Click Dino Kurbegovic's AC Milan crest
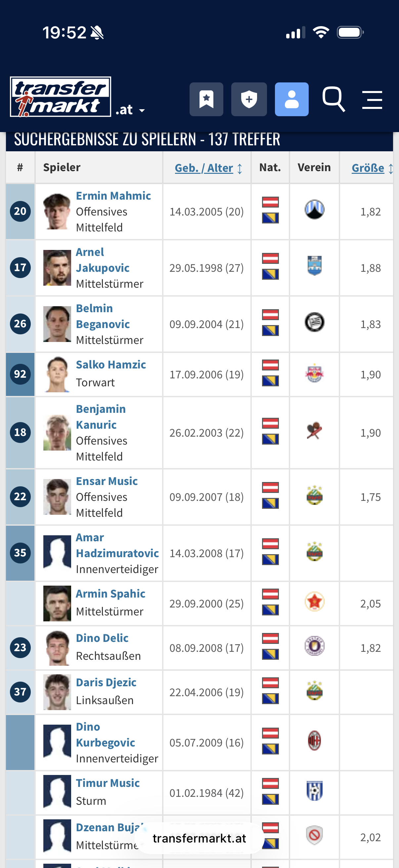This screenshot has width=399, height=868. pos(315,741)
